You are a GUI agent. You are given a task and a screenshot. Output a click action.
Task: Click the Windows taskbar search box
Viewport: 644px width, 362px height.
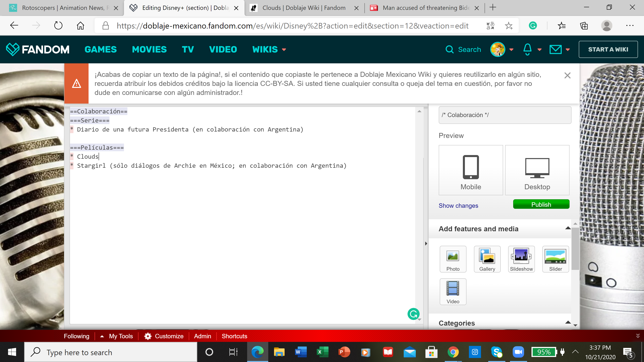point(110,352)
